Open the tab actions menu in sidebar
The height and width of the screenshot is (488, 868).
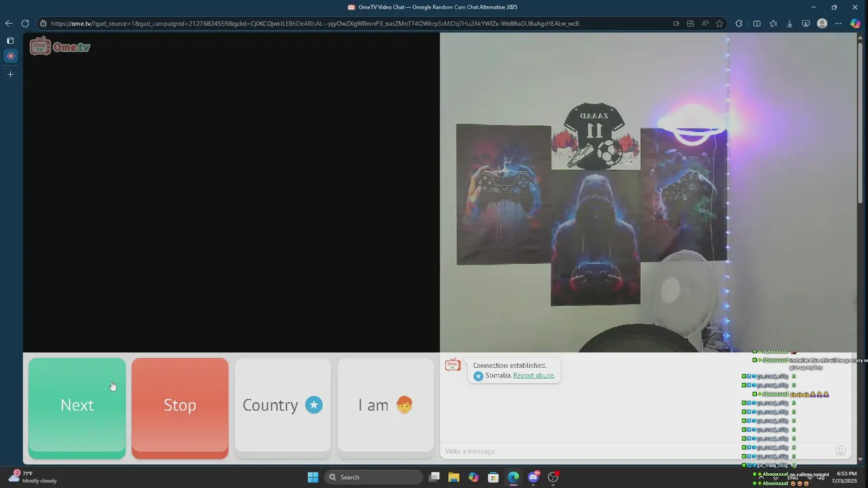pos(10,41)
